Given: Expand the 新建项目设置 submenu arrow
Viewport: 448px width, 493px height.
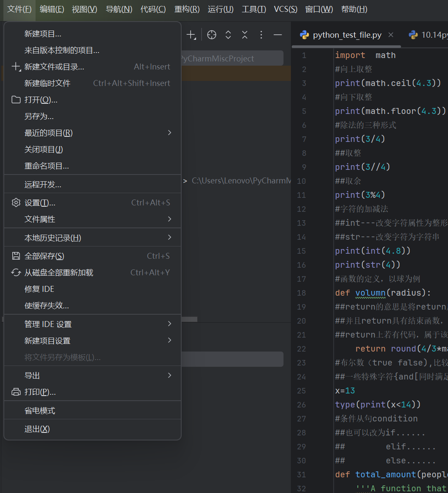Looking at the screenshot, I should (x=169, y=340).
